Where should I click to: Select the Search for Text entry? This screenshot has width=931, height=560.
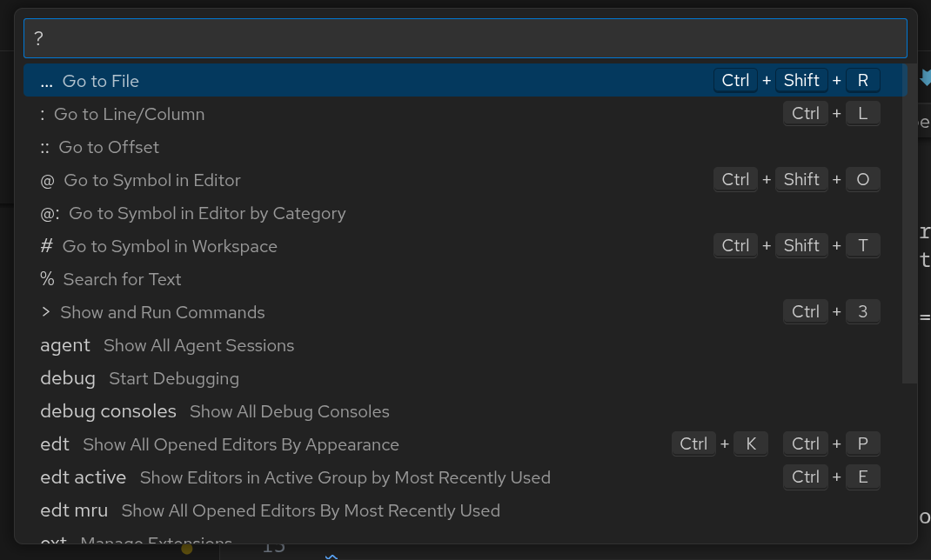[x=122, y=279]
